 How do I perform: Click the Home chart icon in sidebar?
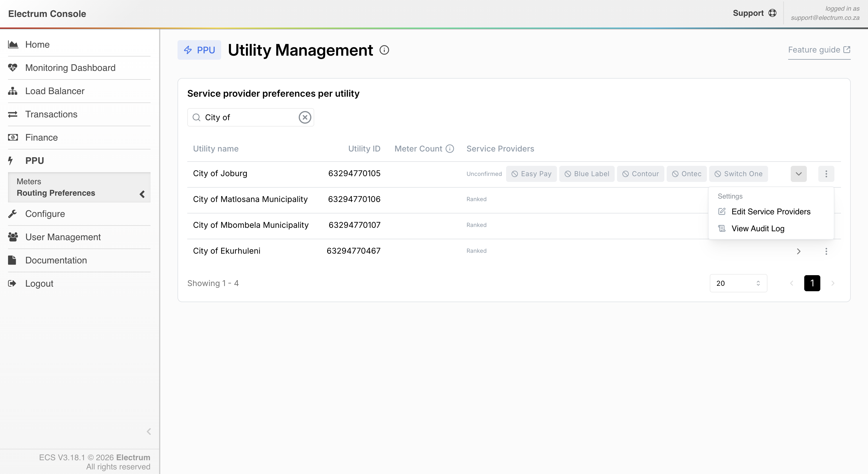(x=13, y=44)
